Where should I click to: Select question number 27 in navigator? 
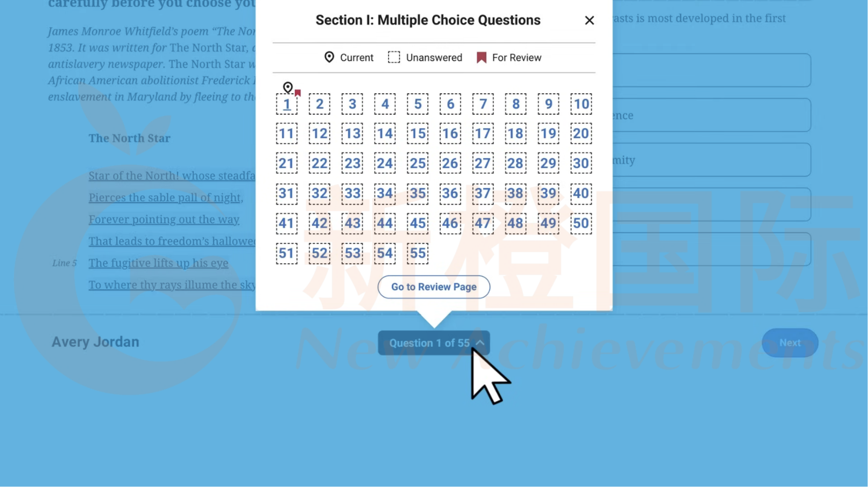click(483, 162)
